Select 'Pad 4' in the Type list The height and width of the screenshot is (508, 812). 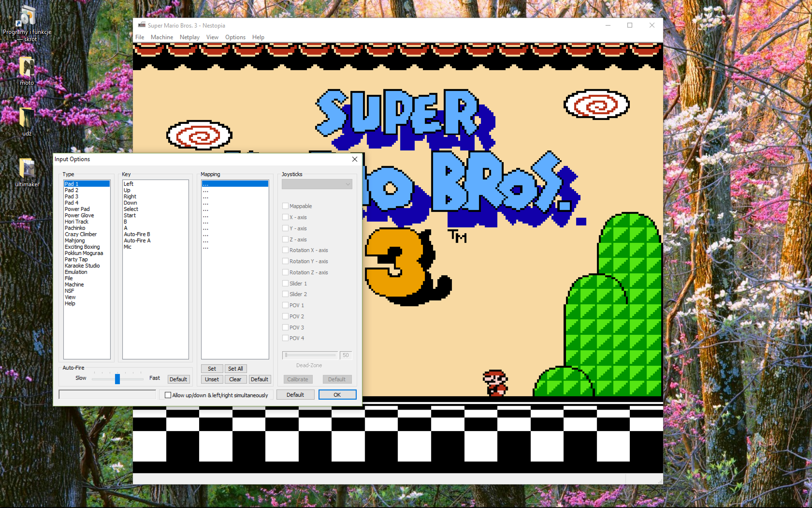[x=87, y=203]
